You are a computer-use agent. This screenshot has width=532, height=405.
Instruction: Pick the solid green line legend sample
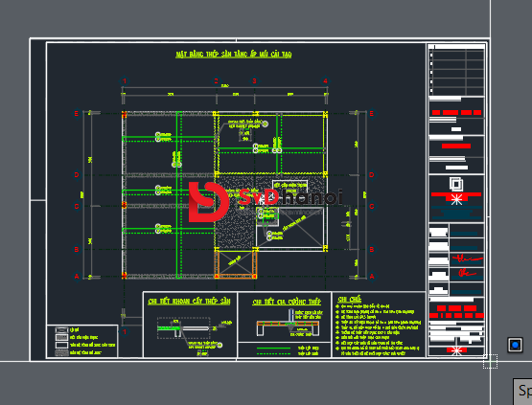pos(273,349)
